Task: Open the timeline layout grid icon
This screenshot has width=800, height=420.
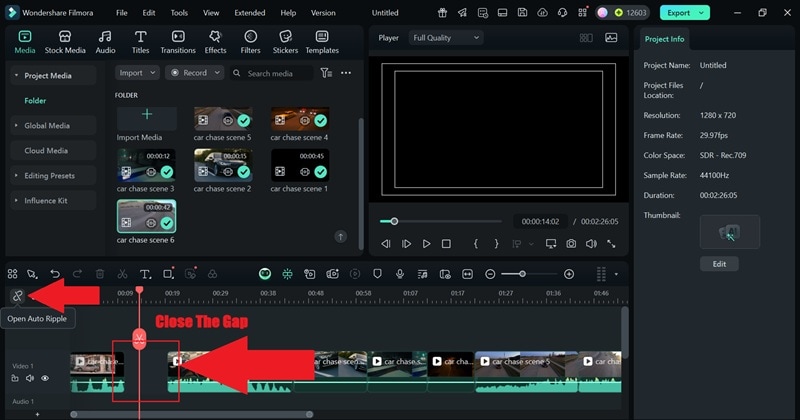Action: point(12,274)
